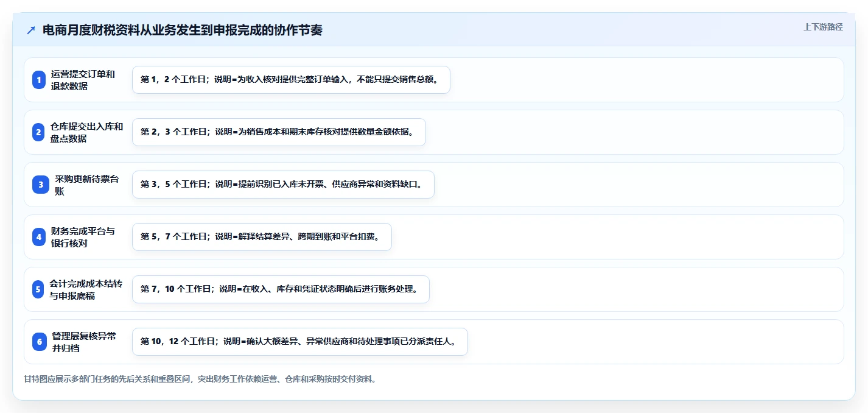
Task: Click the 第 5，7 个工作日 description box
Action: click(x=262, y=237)
